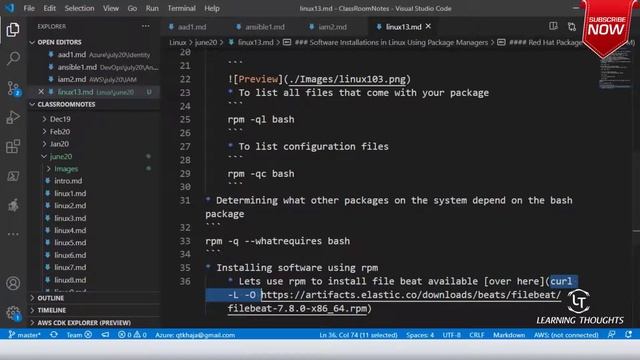
Task: Open the Terminal menu
Action: pos(182,8)
